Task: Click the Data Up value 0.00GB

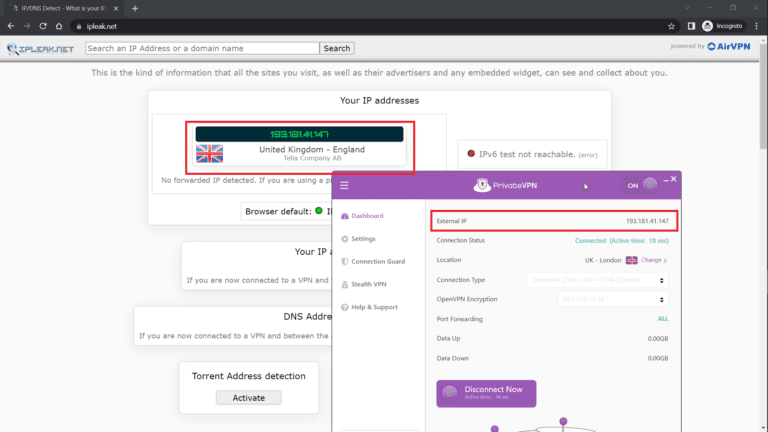Action: pos(657,338)
